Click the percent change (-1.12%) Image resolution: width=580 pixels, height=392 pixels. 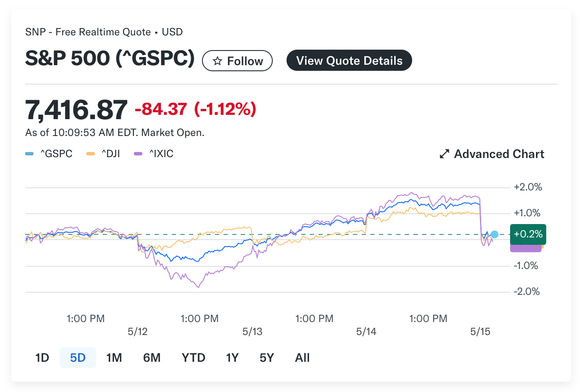(x=225, y=109)
